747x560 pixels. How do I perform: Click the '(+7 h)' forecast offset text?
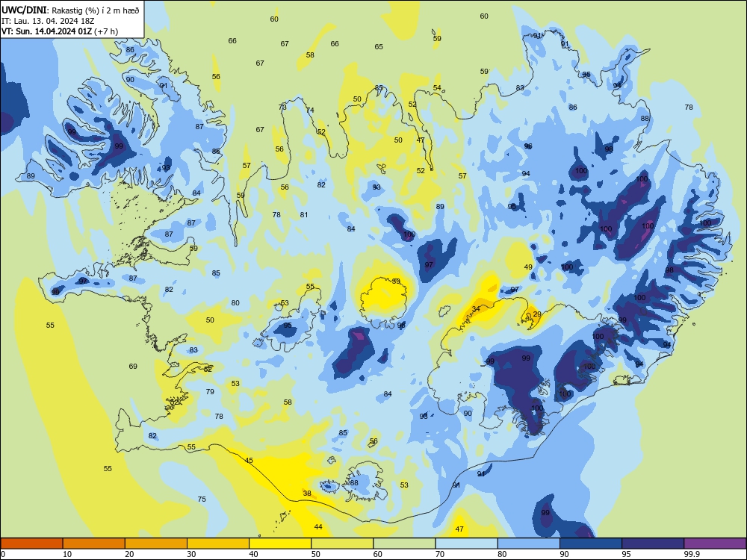point(106,31)
